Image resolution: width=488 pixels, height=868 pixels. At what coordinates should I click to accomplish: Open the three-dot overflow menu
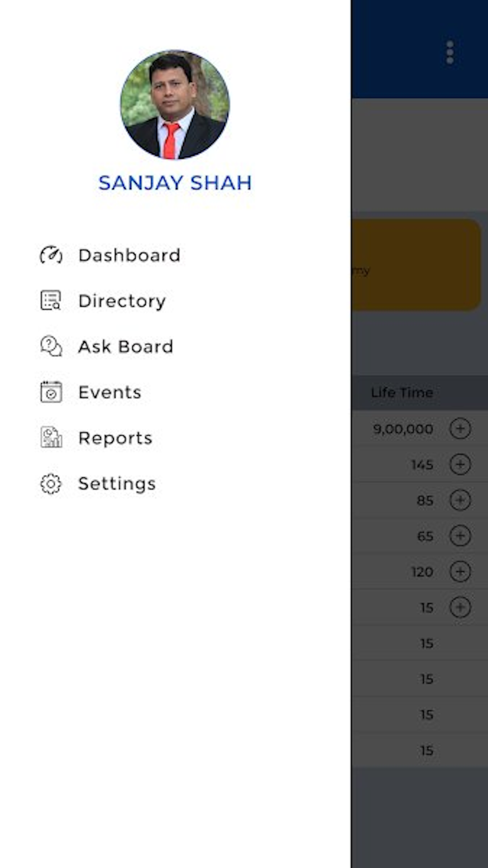[450, 52]
